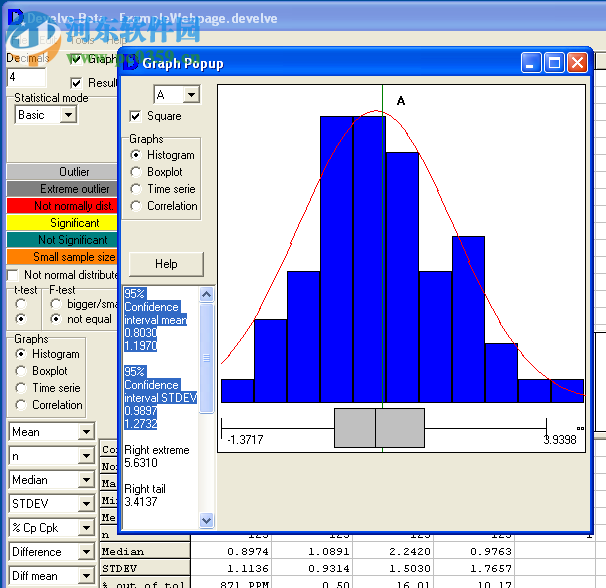606x588 pixels.
Task: Click the 95% Confidence interval mean entry
Action: point(155,320)
